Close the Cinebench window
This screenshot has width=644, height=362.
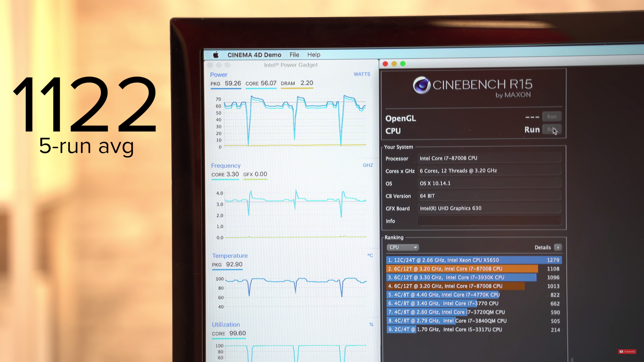385,64
